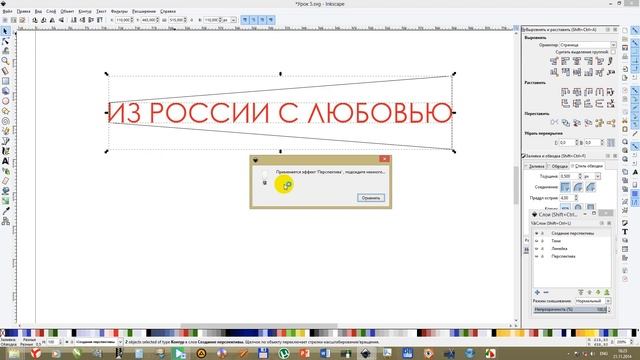The width and height of the screenshot is (640, 360).
Task: Select the Selector arrow tool
Action: [x=5, y=31]
